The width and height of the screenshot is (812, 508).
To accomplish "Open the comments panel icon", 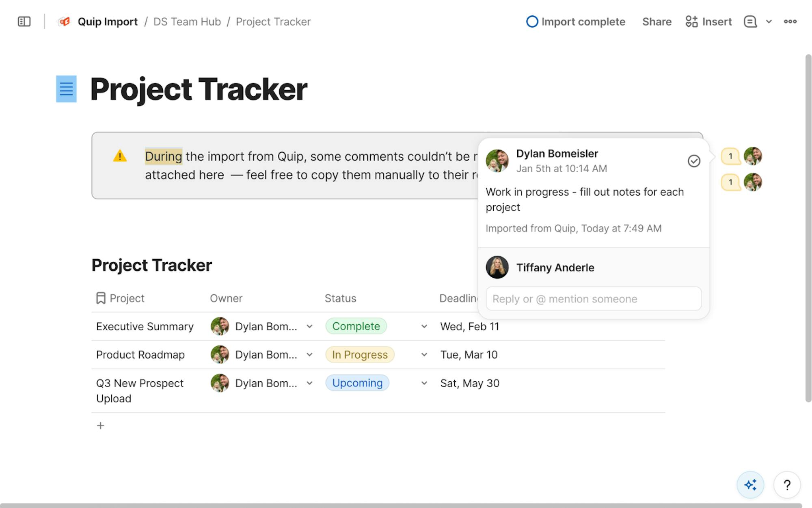I will click(750, 22).
